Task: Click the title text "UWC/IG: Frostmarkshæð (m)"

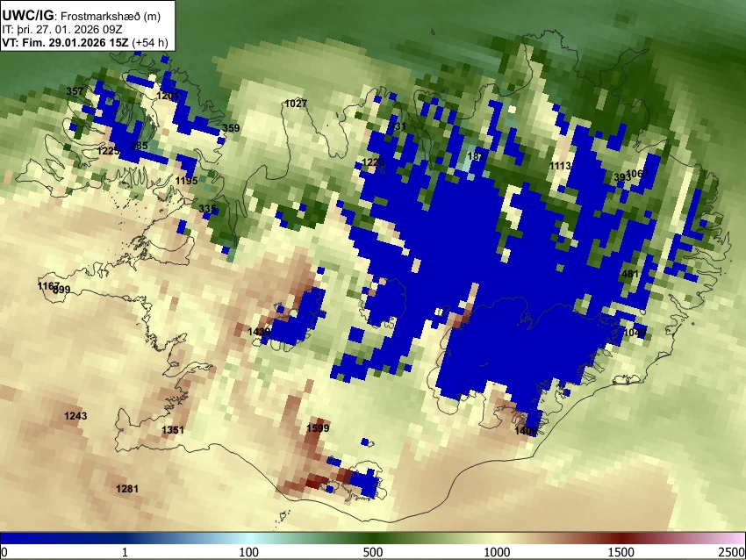Action: point(82,16)
